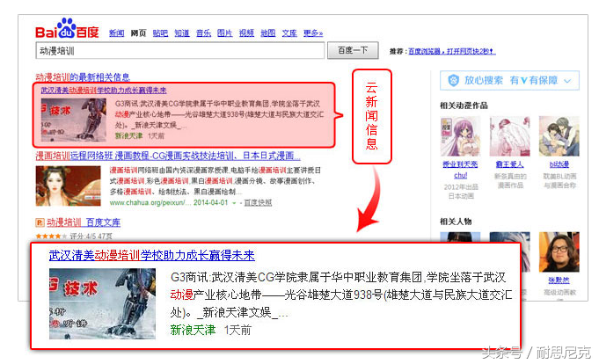
Task: Click the 相关动漫作品 heading
Action: [x=464, y=106]
